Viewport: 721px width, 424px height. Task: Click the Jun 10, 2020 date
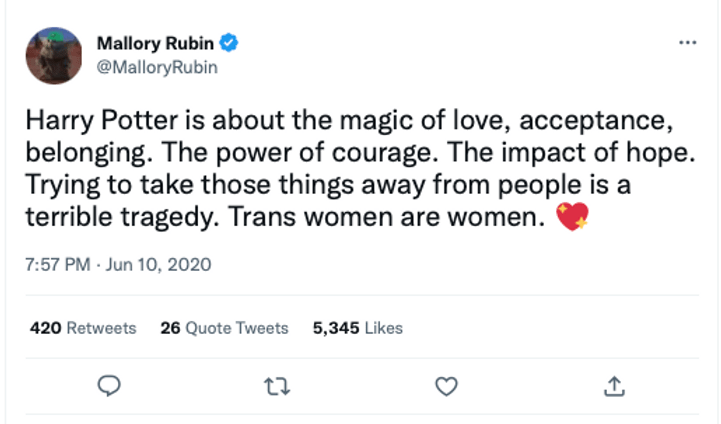click(162, 266)
